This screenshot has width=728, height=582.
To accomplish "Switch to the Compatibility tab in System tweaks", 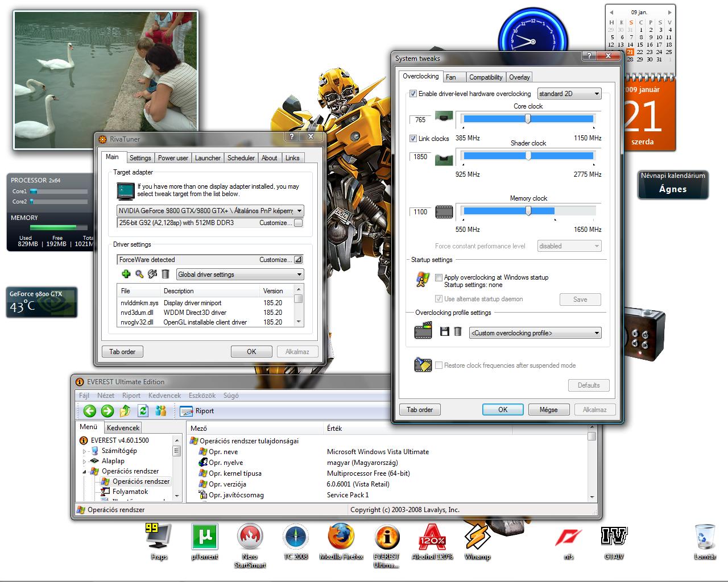I will (x=486, y=77).
